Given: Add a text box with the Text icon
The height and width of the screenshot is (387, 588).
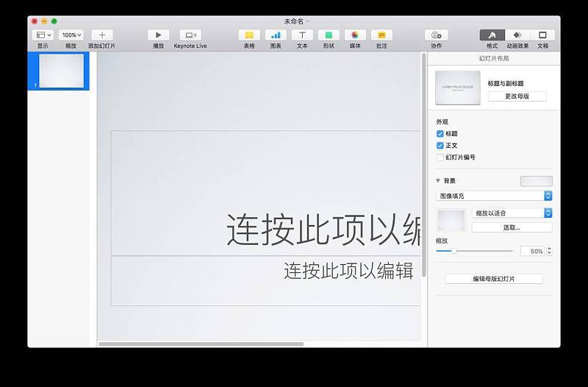Looking at the screenshot, I should click(302, 35).
